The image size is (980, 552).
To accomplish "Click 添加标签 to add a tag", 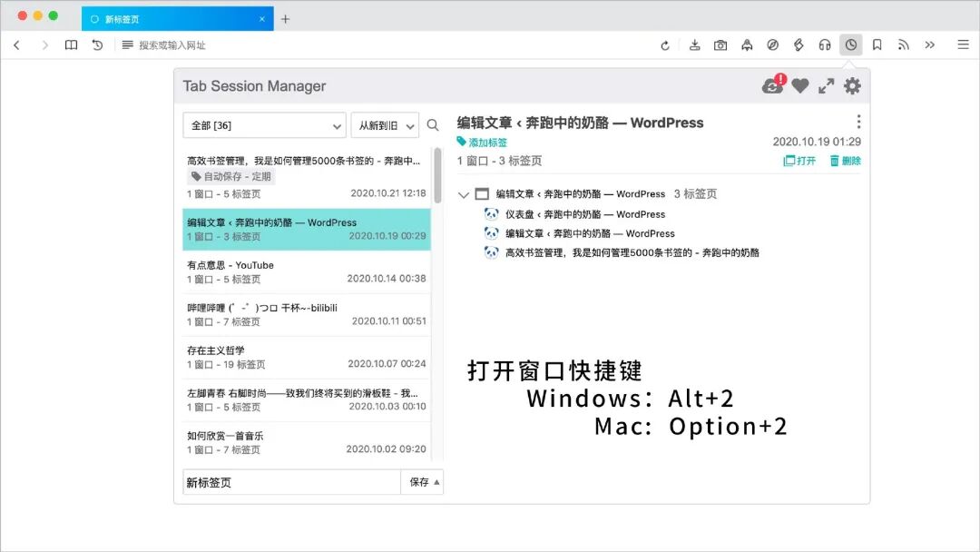I will (482, 142).
